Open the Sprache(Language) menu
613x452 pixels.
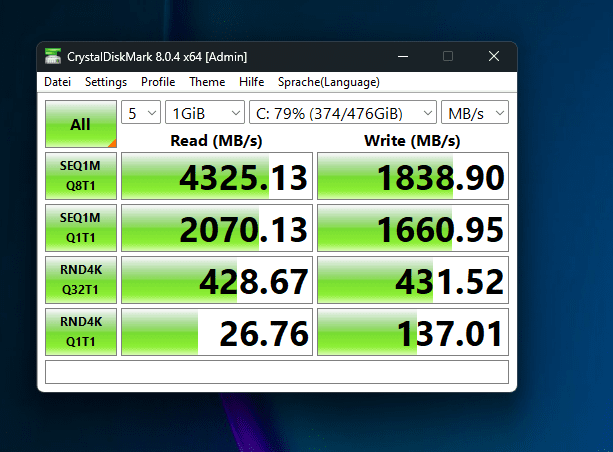(329, 82)
